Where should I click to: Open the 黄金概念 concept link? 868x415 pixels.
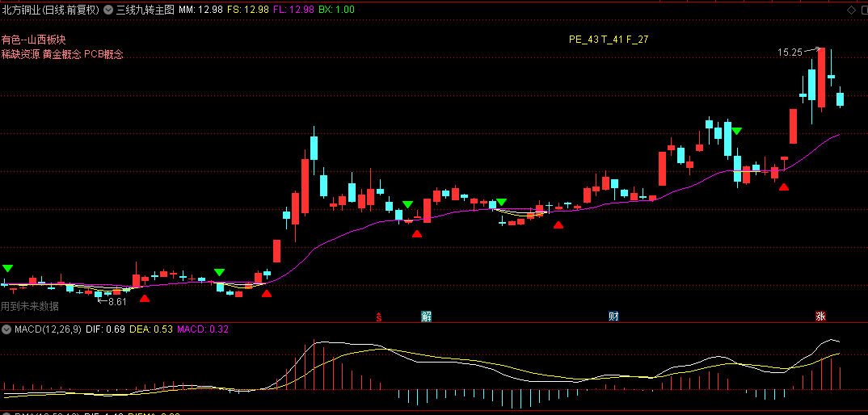pos(61,54)
